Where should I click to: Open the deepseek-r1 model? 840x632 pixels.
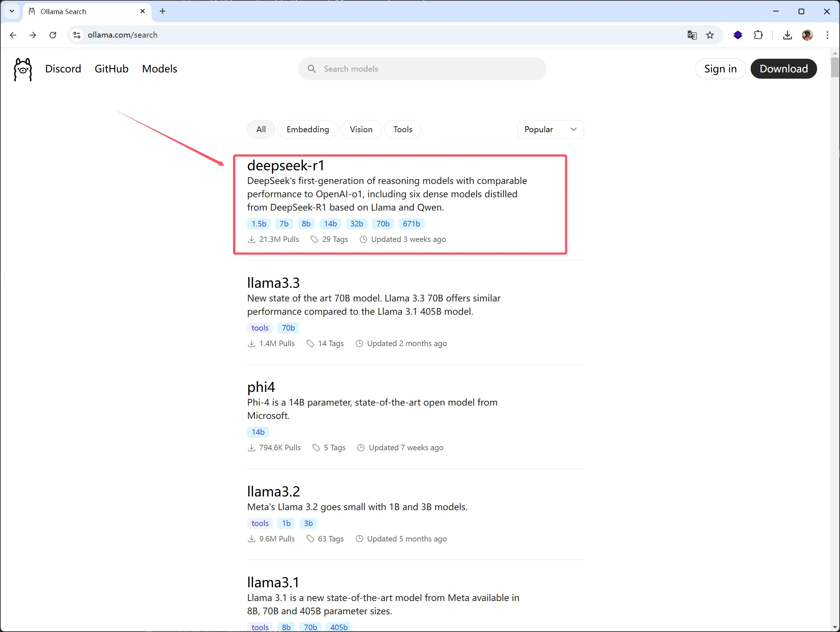pos(286,165)
